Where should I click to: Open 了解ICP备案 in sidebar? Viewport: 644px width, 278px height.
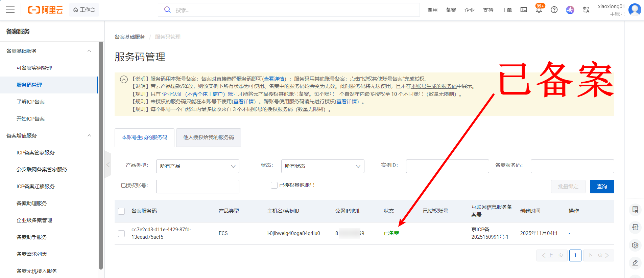30,102
